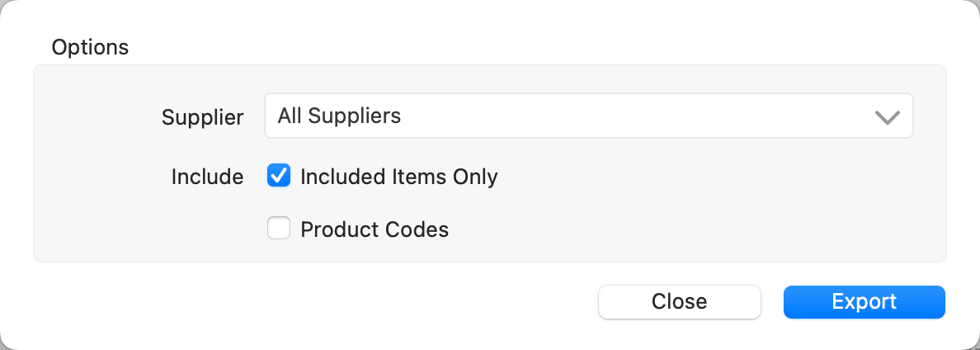980x350 pixels.
Task: Click the Included Items Only label text
Action: [398, 177]
